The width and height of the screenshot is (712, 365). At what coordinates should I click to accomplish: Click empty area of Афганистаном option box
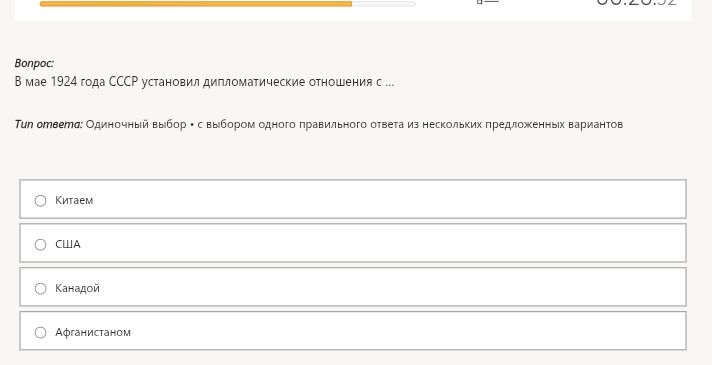tap(386, 331)
